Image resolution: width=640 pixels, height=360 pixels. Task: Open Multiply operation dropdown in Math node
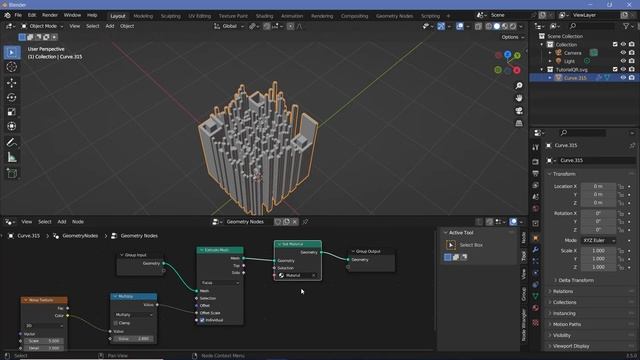[134, 315]
